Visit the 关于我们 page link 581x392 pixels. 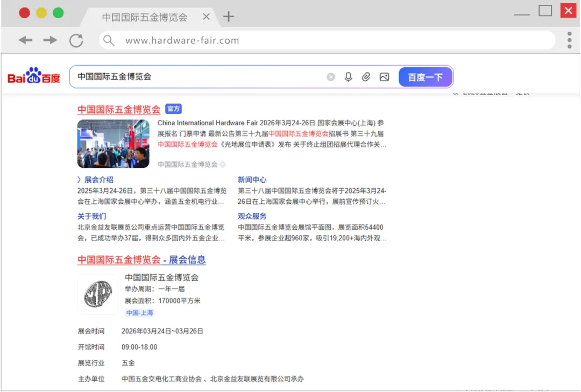(92, 216)
